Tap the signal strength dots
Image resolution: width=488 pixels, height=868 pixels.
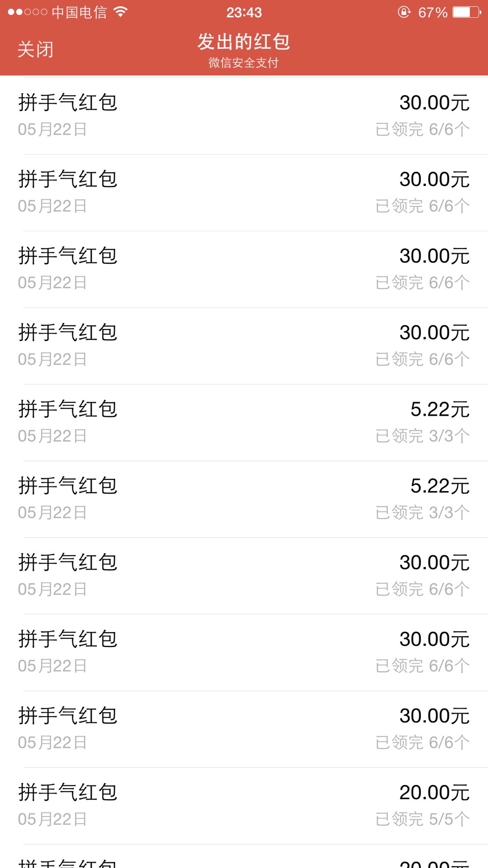click(x=28, y=12)
